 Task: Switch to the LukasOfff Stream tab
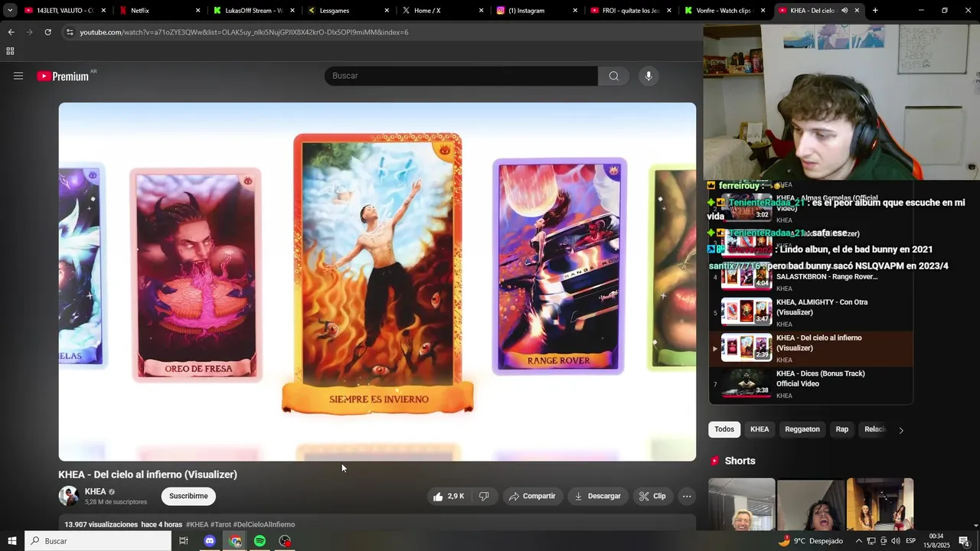253,11
